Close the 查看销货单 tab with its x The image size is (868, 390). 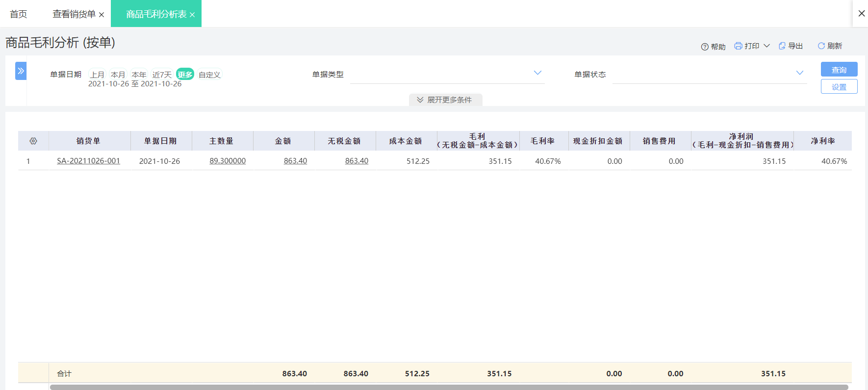click(x=102, y=15)
